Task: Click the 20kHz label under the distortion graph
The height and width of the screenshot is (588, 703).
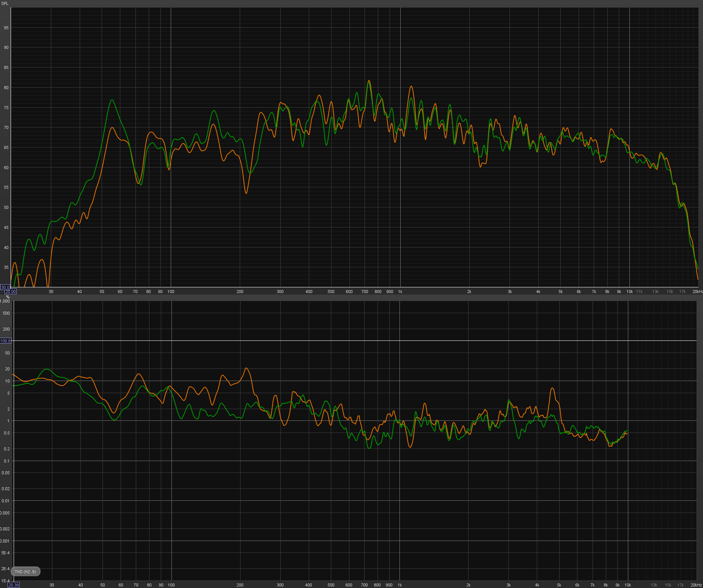Action: (696, 585)
